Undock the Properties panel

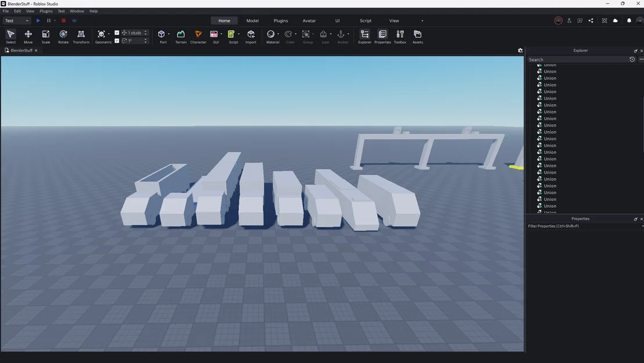point(635,219)
